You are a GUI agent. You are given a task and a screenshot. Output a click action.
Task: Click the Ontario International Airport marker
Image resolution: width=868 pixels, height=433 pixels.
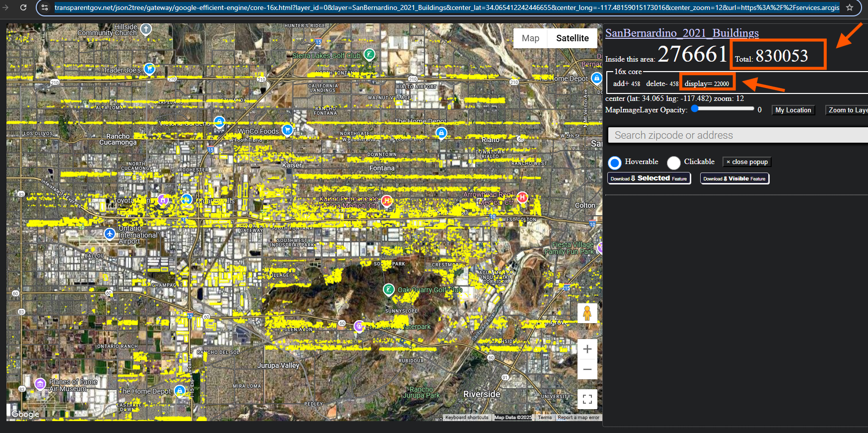(110, 233)
